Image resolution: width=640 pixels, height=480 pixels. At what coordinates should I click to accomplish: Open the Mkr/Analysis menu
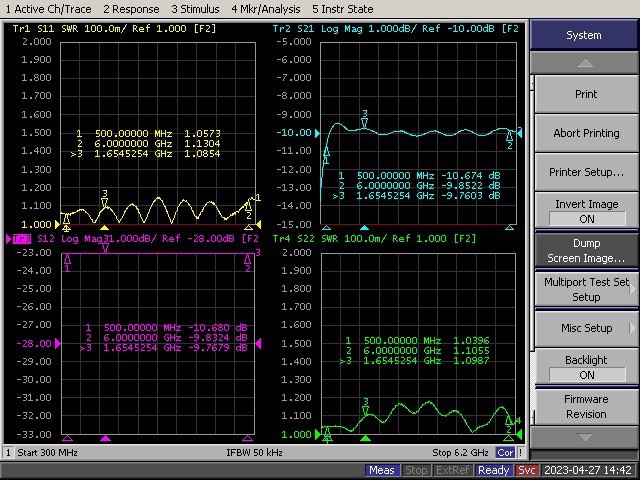coord(266,9)
